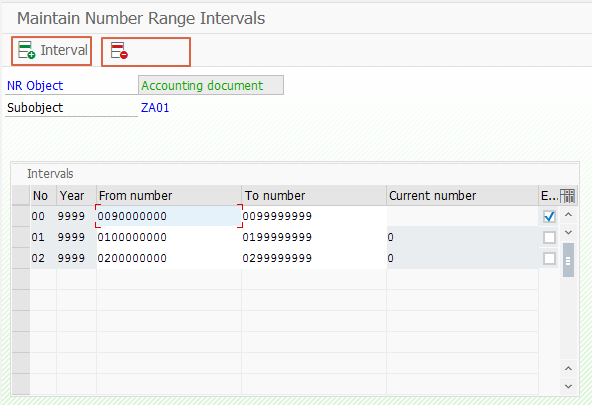
Task: Click the Accounting document field
Action: point(211,85)
